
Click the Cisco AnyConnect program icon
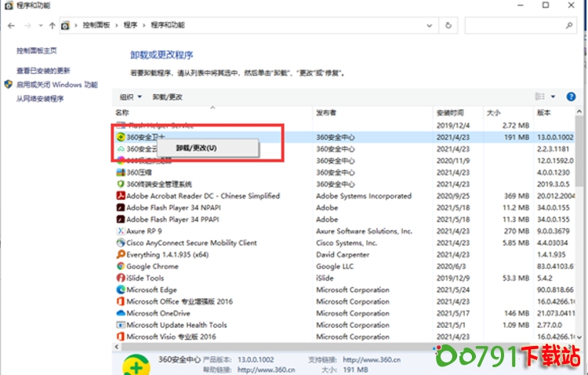pos(121,243)
